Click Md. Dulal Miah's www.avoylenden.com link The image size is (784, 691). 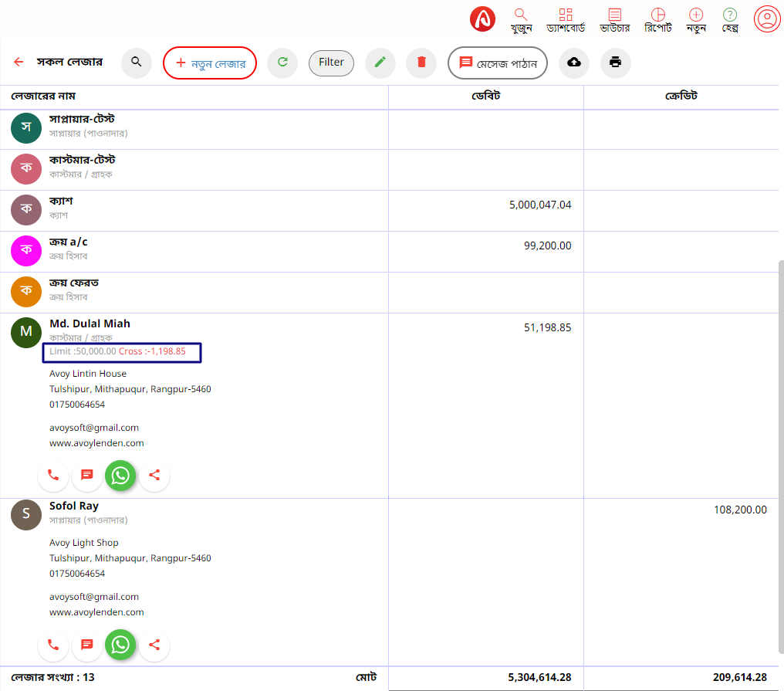[96, 443]
